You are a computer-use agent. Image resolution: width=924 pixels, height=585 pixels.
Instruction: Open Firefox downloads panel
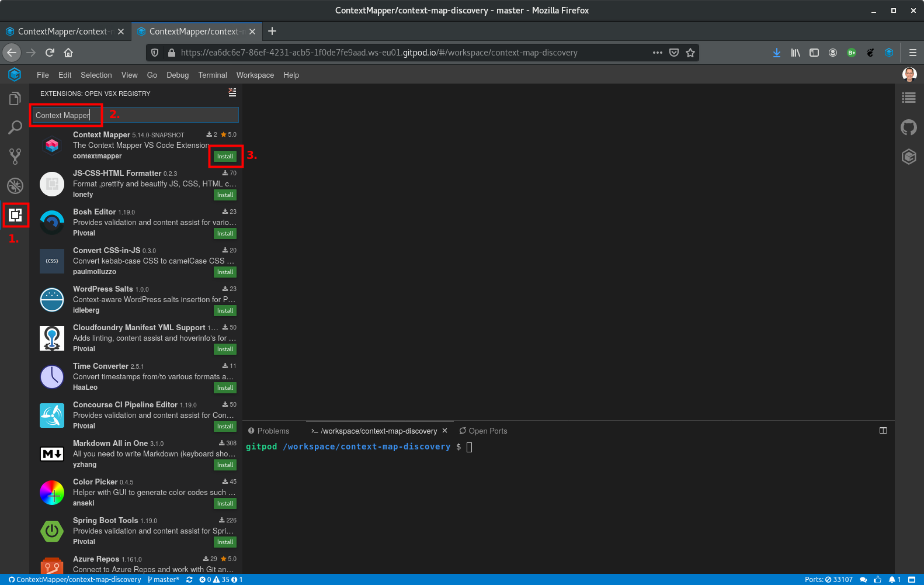[x=777, y=53]
